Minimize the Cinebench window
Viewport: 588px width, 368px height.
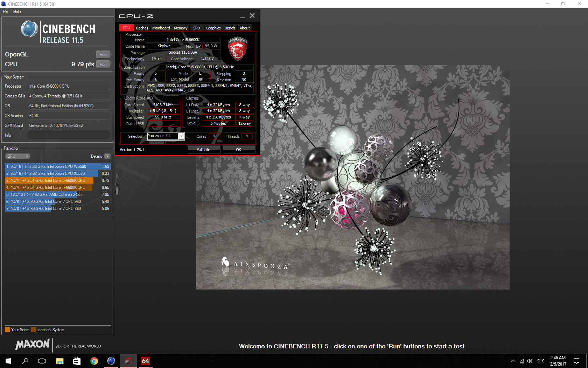pyautogui.click(x=547, y=4)
